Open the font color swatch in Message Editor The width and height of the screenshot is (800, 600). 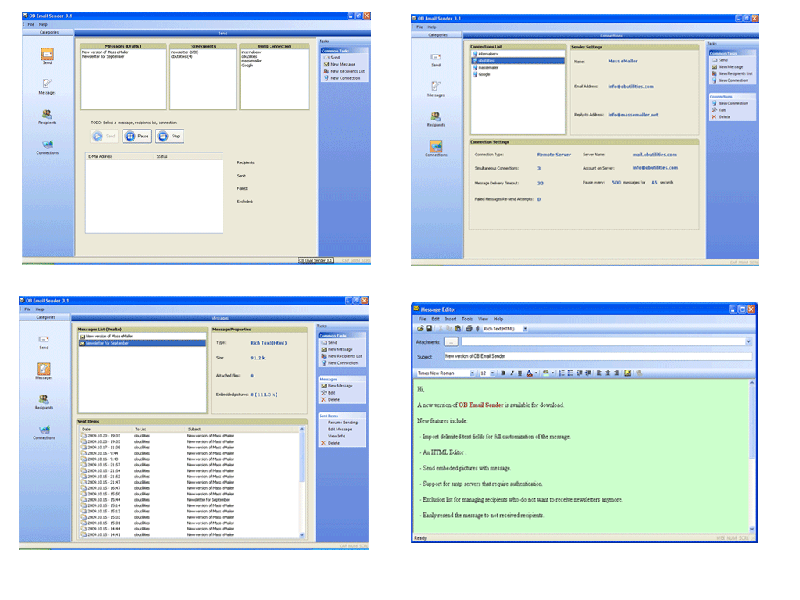point(529,373)
